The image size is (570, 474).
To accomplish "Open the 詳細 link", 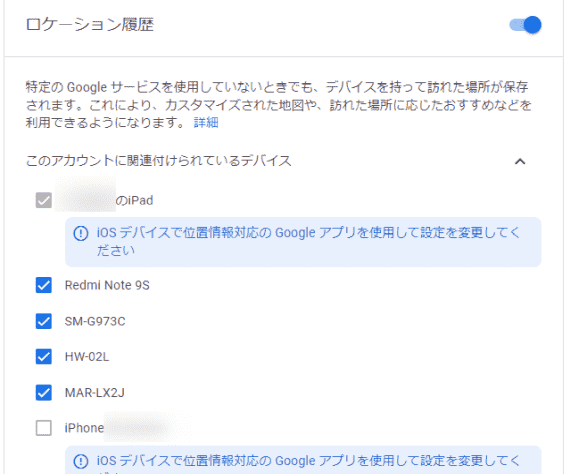I will 206,122.
